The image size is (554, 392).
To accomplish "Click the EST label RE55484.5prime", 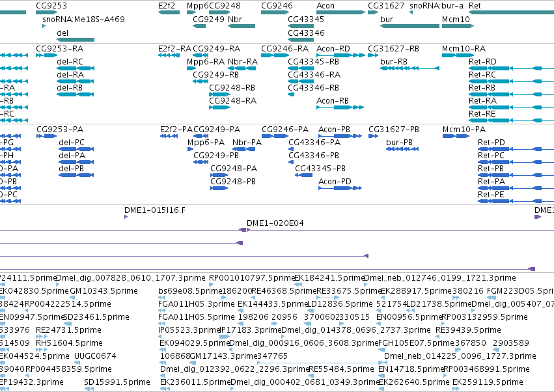I will pyautogui.click(x=341, y=369).
